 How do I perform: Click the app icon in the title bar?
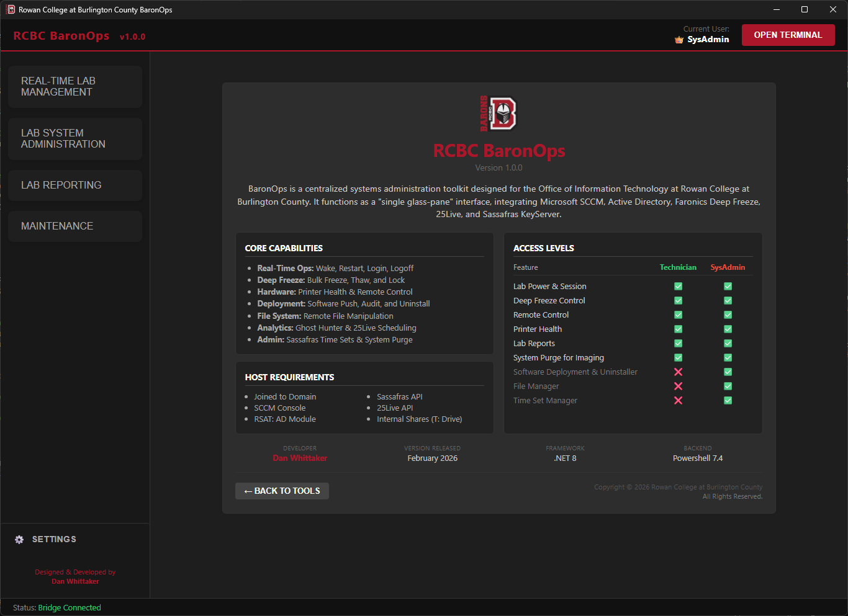tap(11, 9)
